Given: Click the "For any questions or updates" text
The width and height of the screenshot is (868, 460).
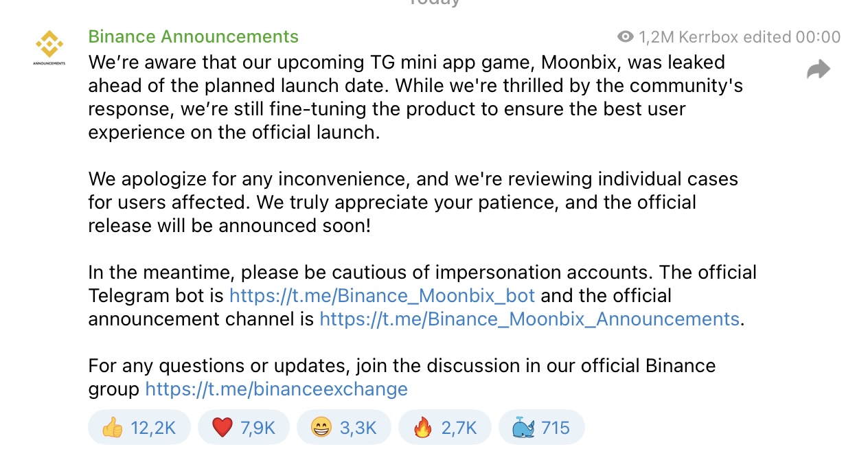Looking at the screenshot, I should 402,366.
